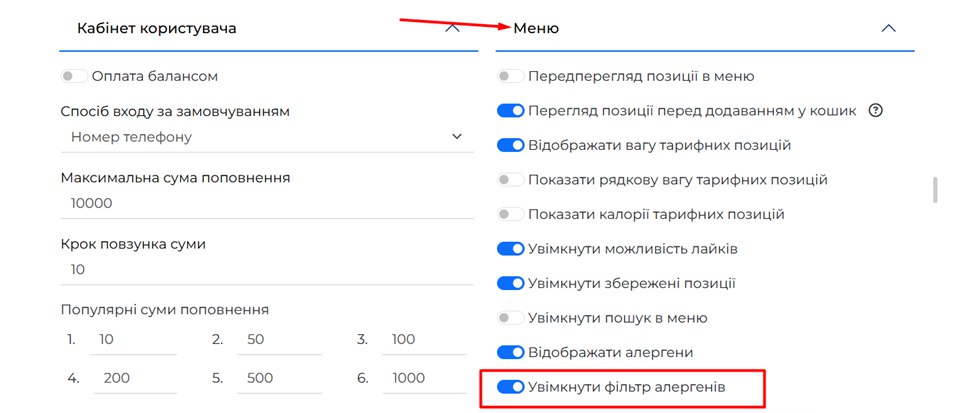This screenshot has height=413, width=974.
Task: Enable Предперегляд позиції в меню toggle
Action: (x=510, y=76)
